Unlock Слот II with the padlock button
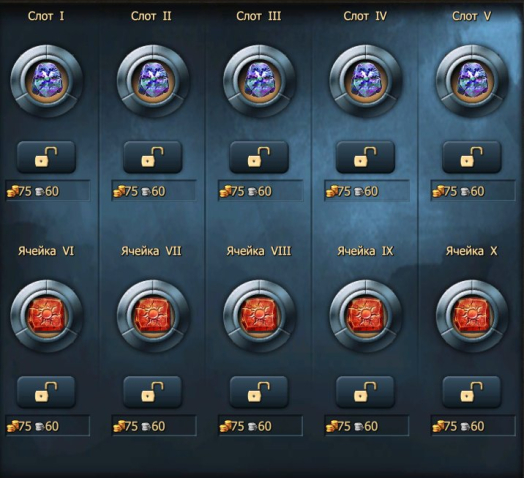 click(x=153, y=157)
